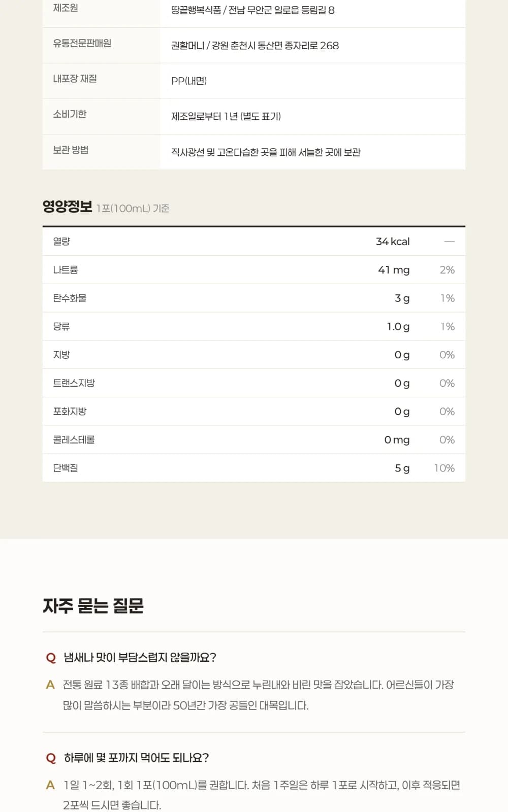Click the A icon for 1일 1~2회 answer
This screenshot has height=812, width=508.
tap(50, 786)
